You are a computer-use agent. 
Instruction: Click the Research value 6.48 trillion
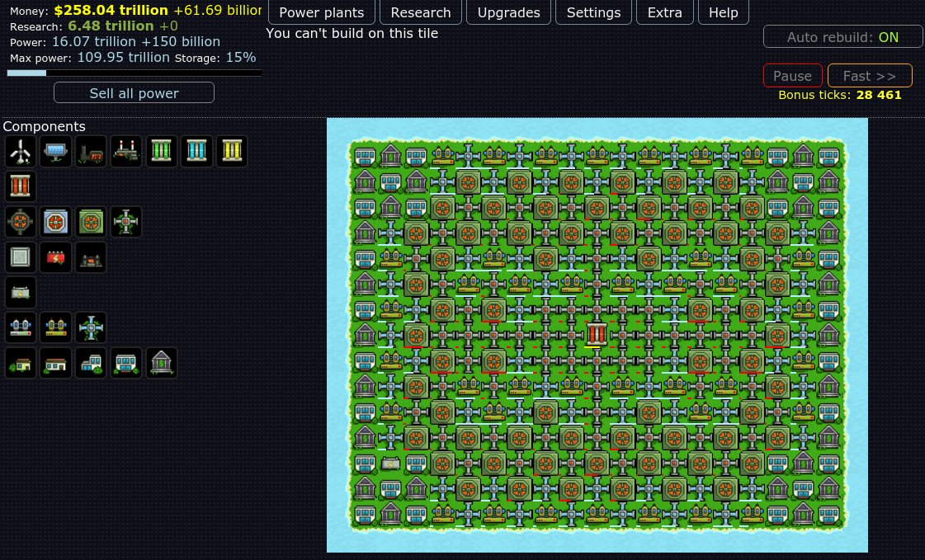click(111, 26)
